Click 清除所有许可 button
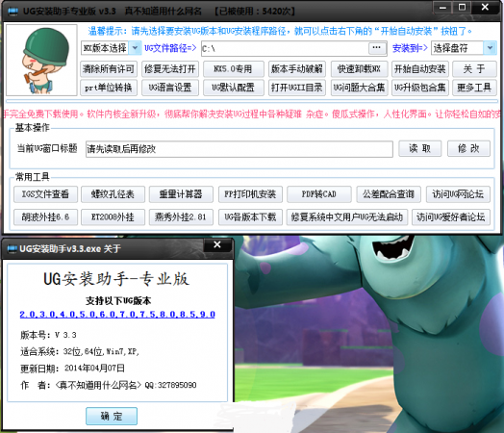This screenshot has width=504, height=433. [x=109, y=68]
